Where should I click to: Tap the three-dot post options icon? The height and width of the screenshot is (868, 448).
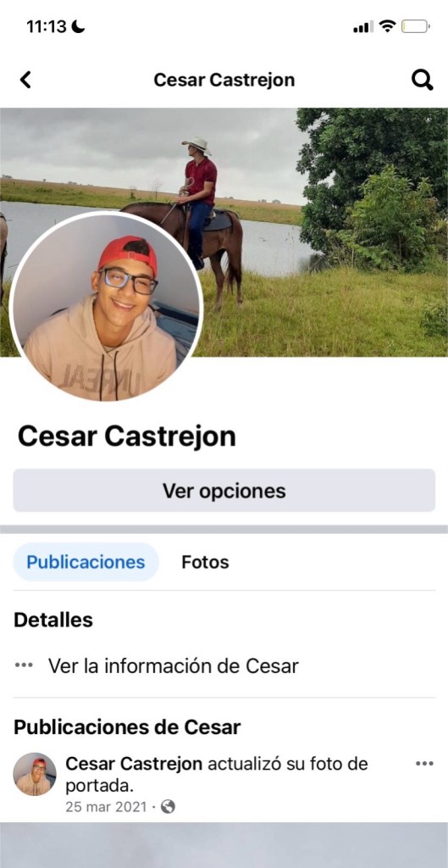[424, 764]
